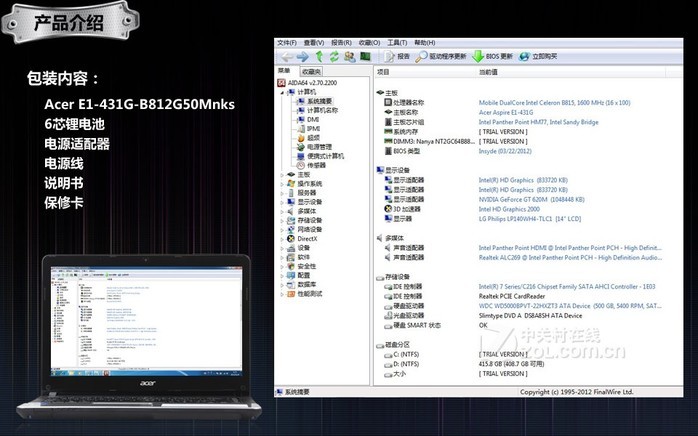This screenshot has width=698, height=436.
Task: Open 驱动程序更新 driver update tool
Action: [x=442, y=57]
